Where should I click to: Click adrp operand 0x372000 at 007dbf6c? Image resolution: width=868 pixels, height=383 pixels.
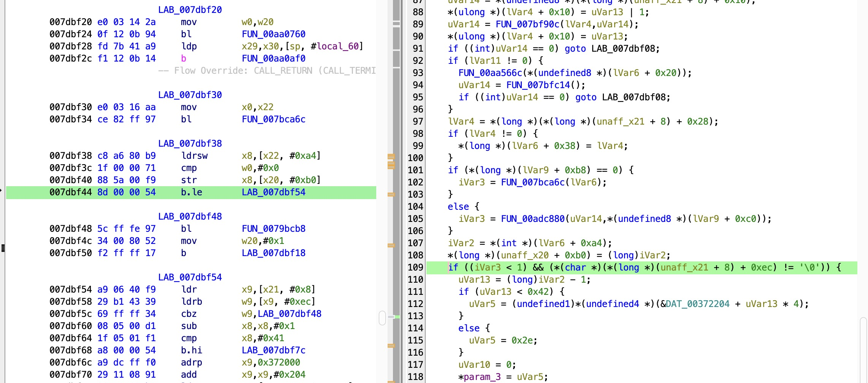[x=279, y=362]
